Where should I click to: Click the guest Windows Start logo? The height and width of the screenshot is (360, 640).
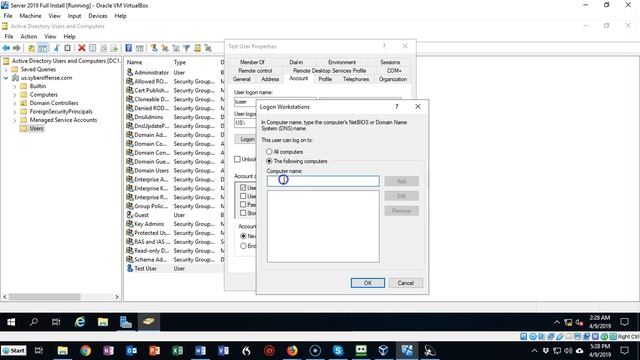pos(11,322)
